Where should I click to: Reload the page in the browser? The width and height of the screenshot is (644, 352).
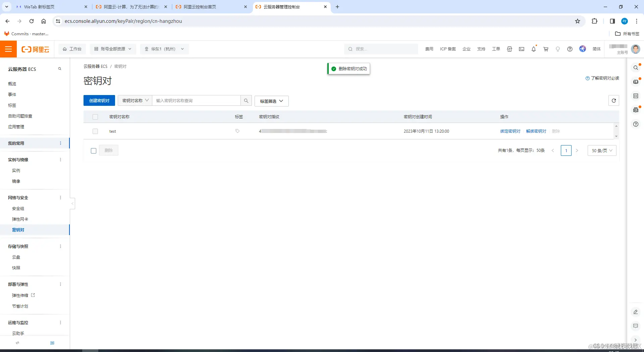(x=32, y=21)
